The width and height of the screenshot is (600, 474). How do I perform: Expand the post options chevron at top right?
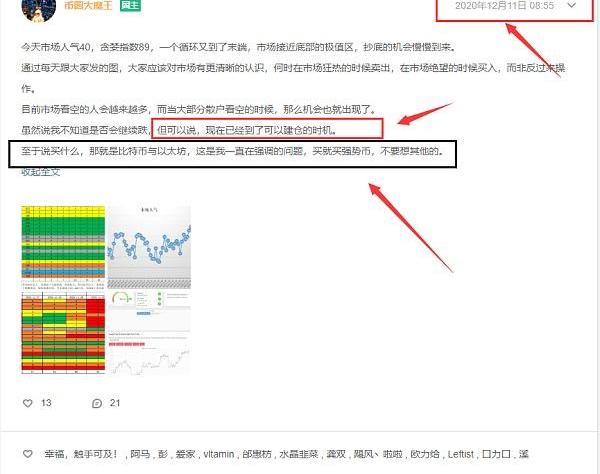click(x=570, y=6)
